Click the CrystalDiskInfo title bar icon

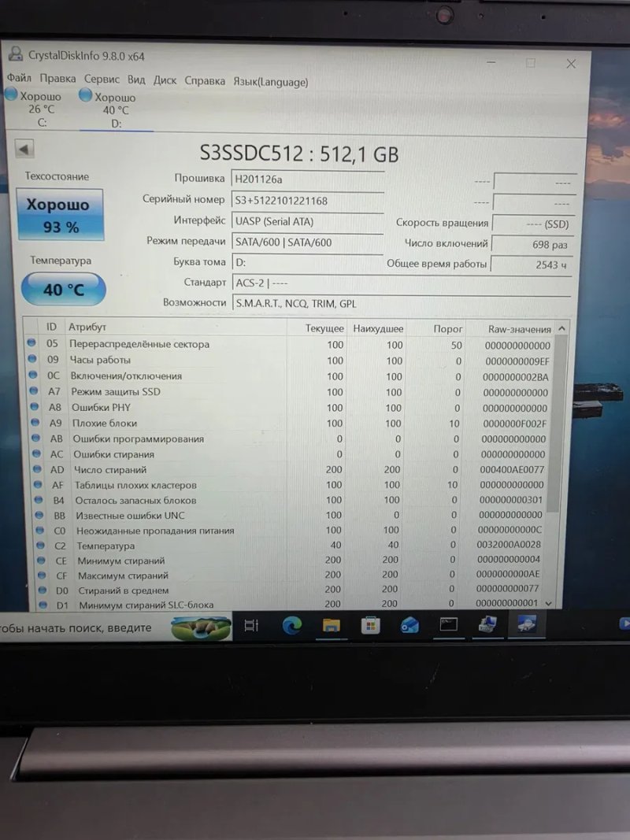(16, 54)
